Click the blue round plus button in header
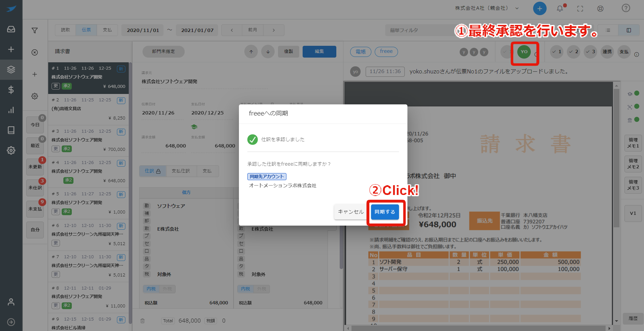This screenshot has width=644, height=331. tap(540, 8)
